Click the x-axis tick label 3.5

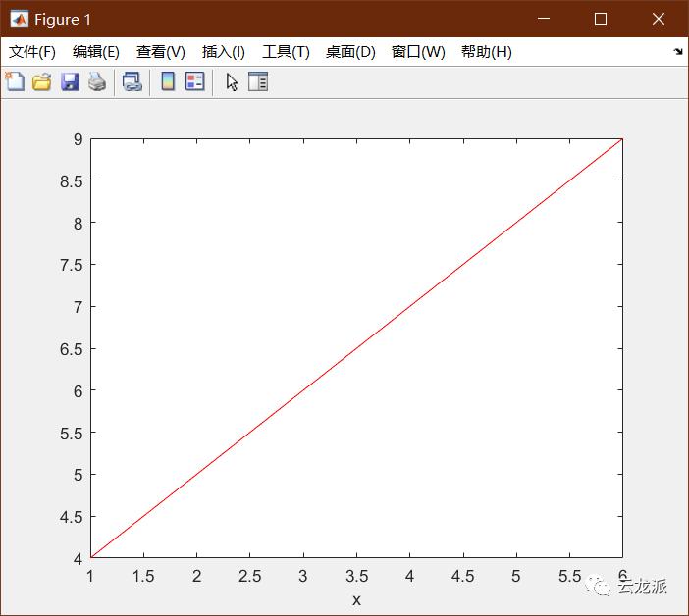click(x=357, y=576)
